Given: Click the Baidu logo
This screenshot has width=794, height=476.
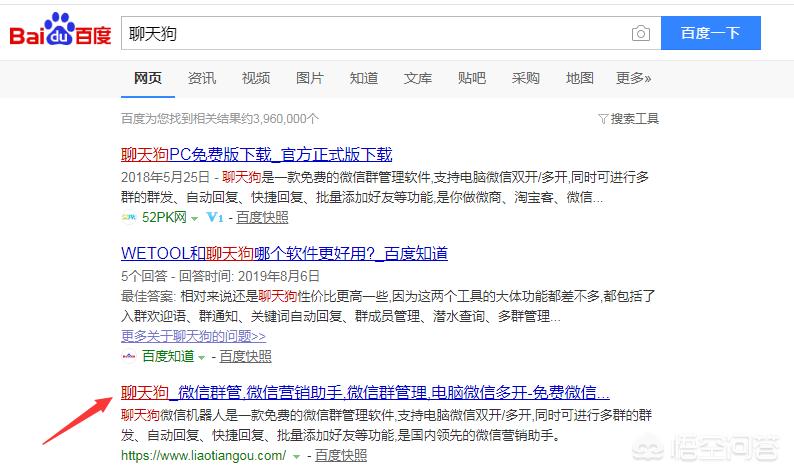Looking at the screenshot, I should (x=59, y=33).
